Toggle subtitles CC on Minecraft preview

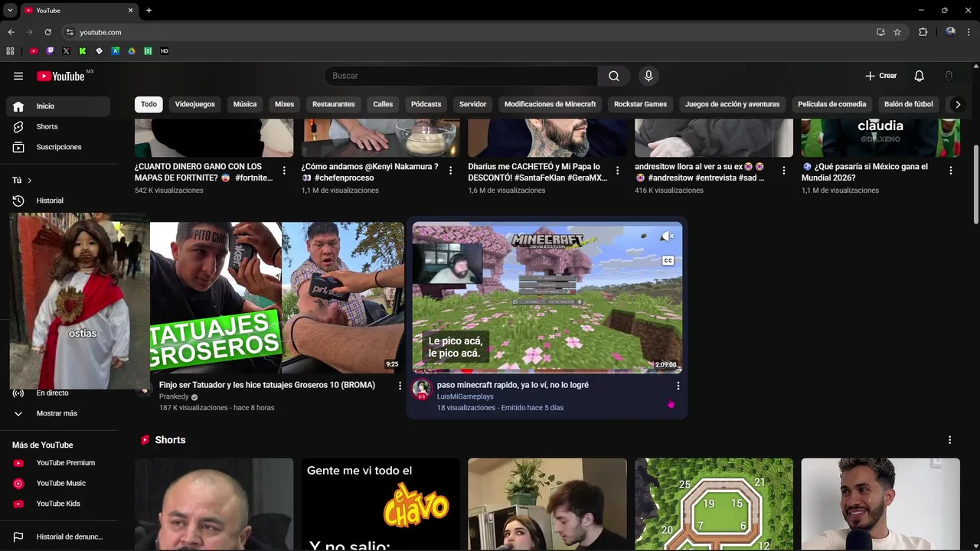668,261
